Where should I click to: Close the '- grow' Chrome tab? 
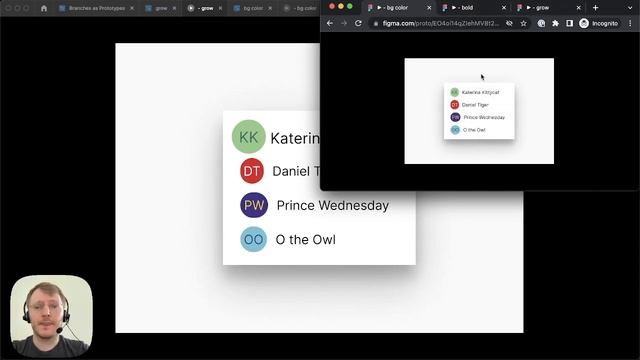pos(578,8)
